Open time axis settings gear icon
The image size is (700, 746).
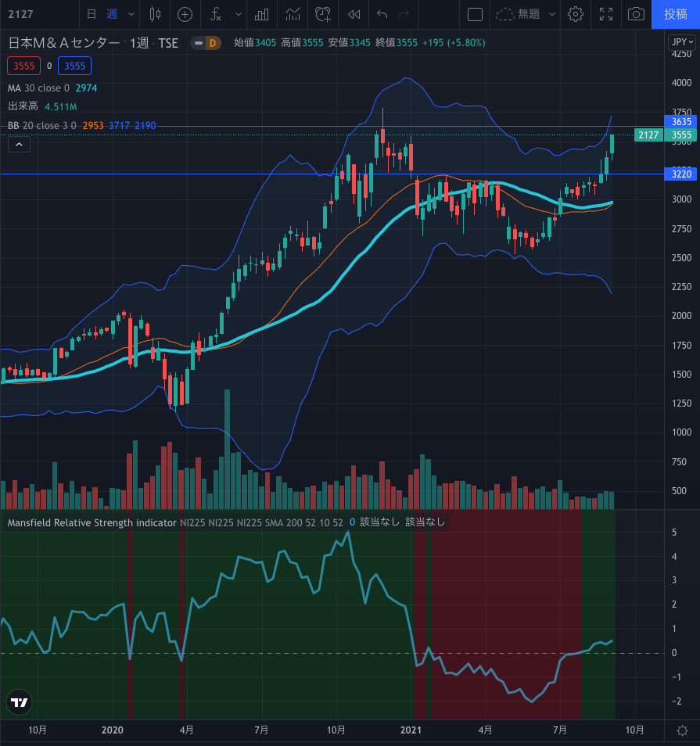click(682, 730)
